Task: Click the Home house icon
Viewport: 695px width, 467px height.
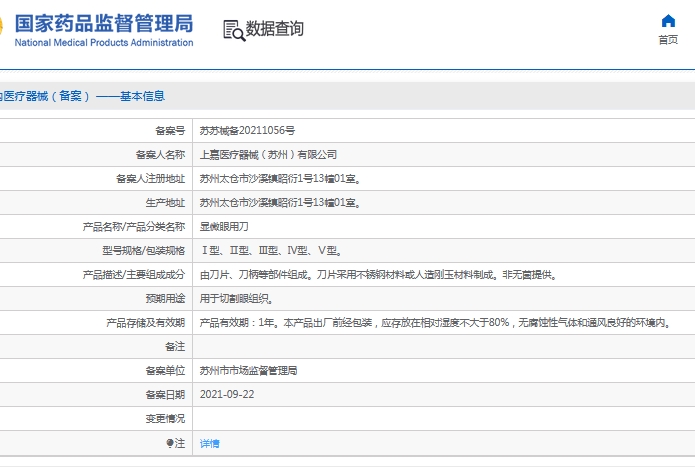Action: [668, 21]
